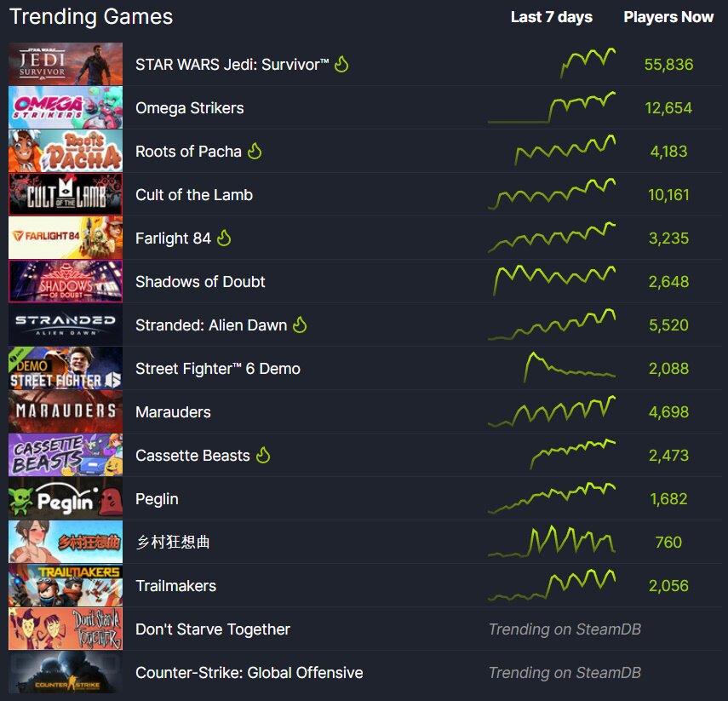The width and height of the screenshot is (728, 701).
Task: Click the Trailmakers 7-day sparkline chart
Action: coord(552,585)
